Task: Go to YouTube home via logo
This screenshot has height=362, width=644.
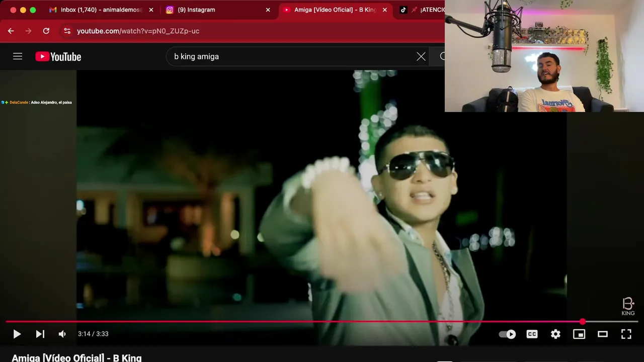Action: [x=58, y=56]
